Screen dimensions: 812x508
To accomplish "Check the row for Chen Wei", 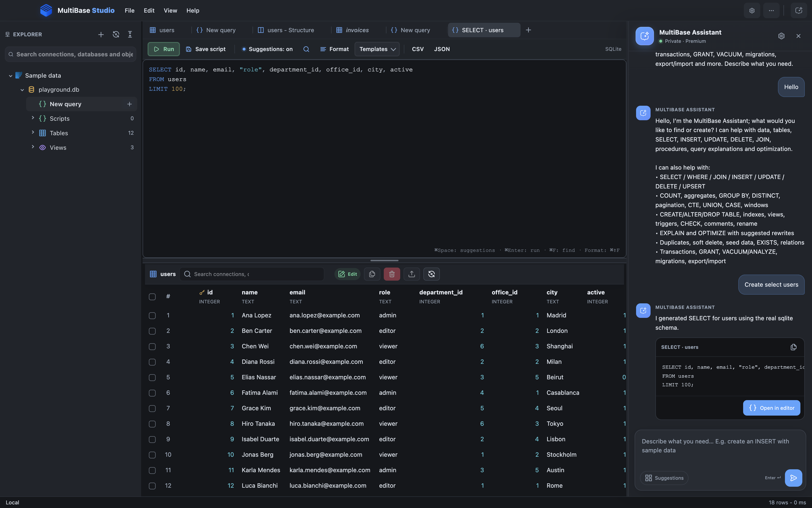I will tap(152, 346).
